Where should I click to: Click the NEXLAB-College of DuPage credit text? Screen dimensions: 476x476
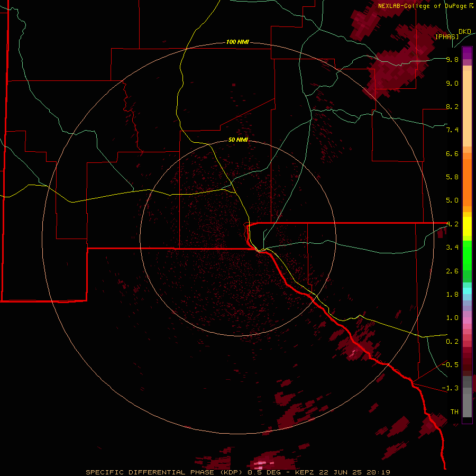point(423,6)
